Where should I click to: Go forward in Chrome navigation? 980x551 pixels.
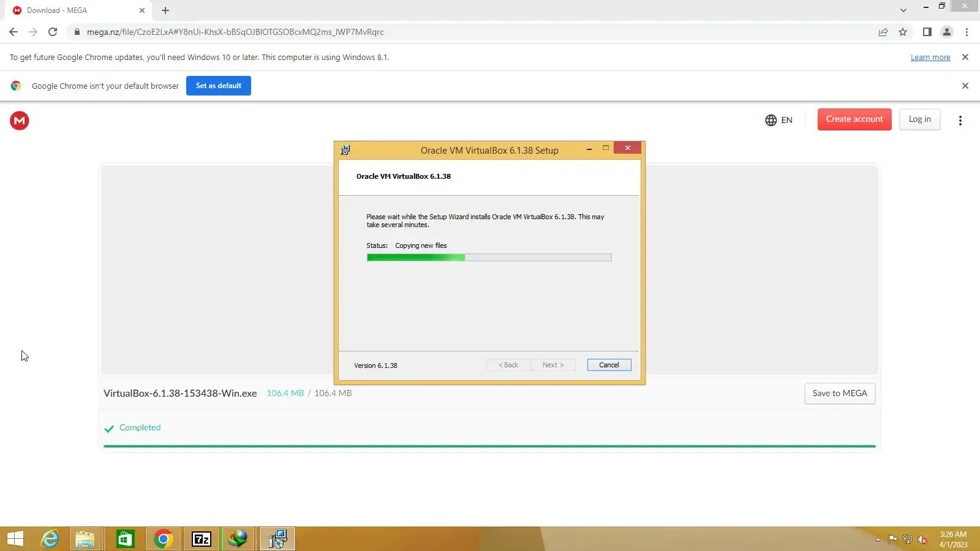tap(33, 32)
